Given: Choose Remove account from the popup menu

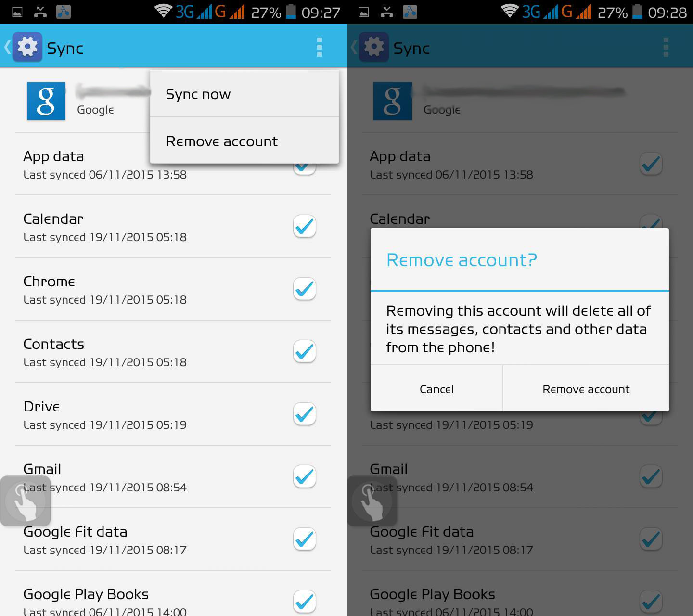Looking at the screenshot, I should point(244,141).
